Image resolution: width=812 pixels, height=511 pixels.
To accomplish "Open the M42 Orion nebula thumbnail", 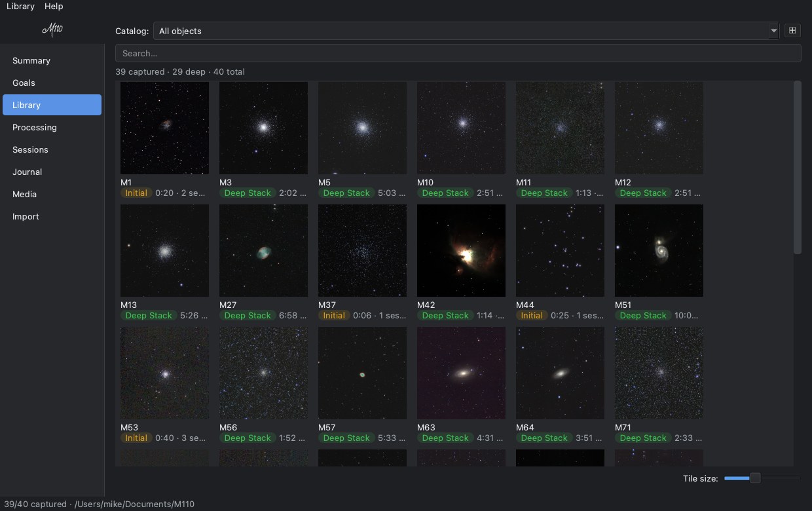I will tap(461, 250).
